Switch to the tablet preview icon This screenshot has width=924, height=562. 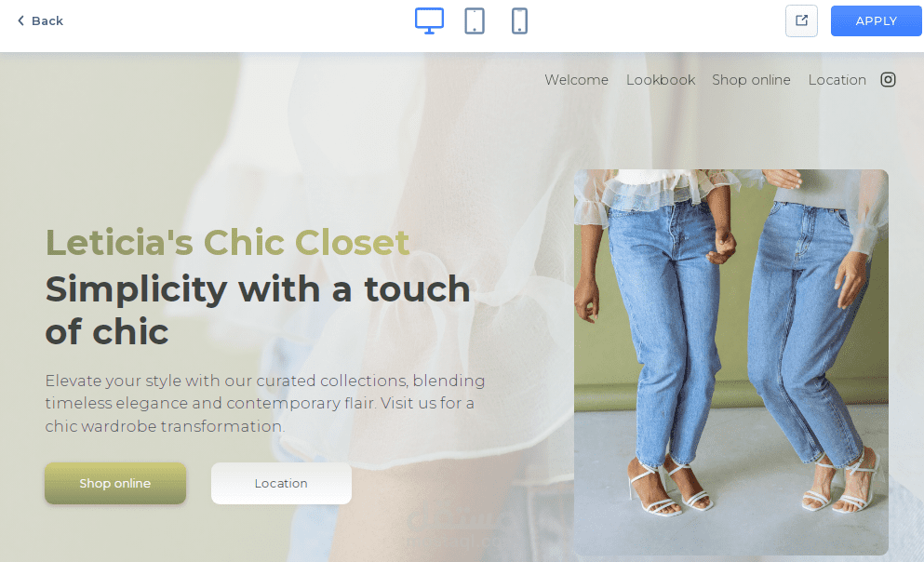pos(475,21)
